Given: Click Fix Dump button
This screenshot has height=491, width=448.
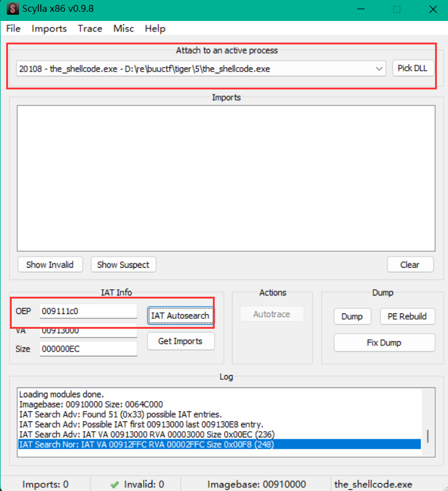Looking at the screenshot, I should tap(383, 342).
